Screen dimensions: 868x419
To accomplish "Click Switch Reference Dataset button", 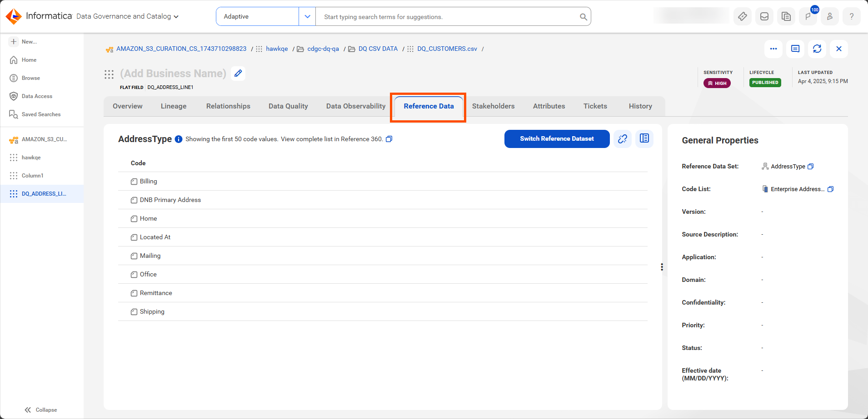I will (x=557, y=139).
